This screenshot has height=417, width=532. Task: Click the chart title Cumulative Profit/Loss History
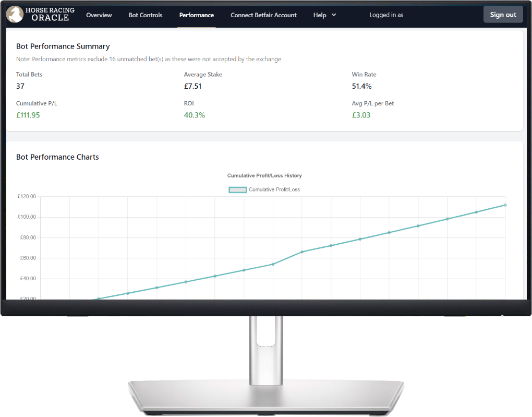pos(264,175)
